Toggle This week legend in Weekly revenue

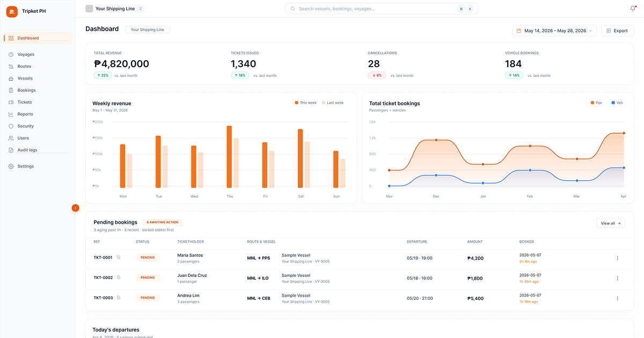tap(306, 102)
